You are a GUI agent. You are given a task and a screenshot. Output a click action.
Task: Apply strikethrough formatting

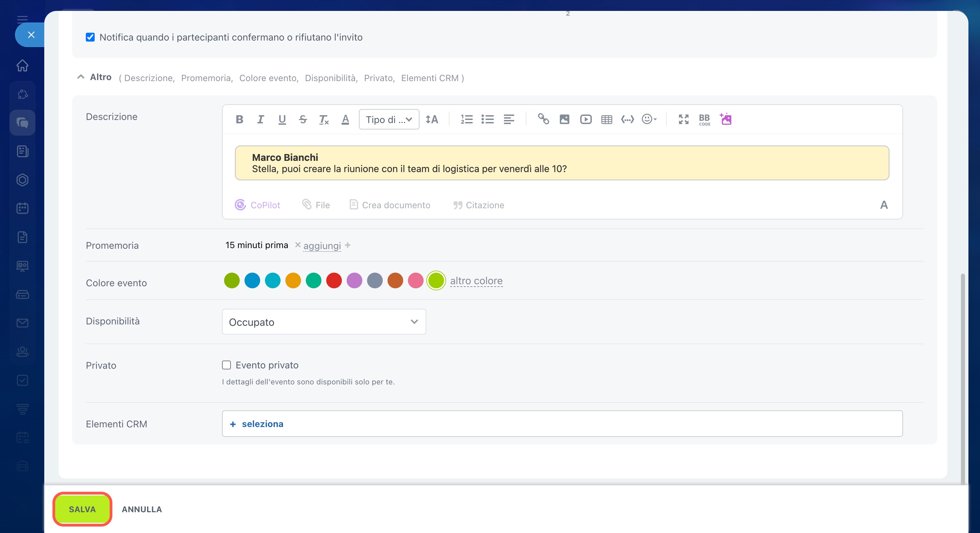click(x=303, y=120)
